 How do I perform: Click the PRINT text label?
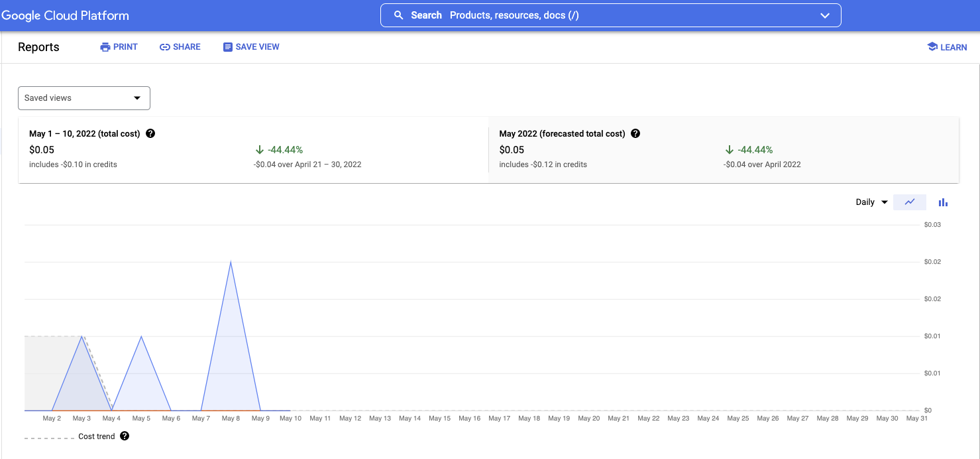[126, 46]
